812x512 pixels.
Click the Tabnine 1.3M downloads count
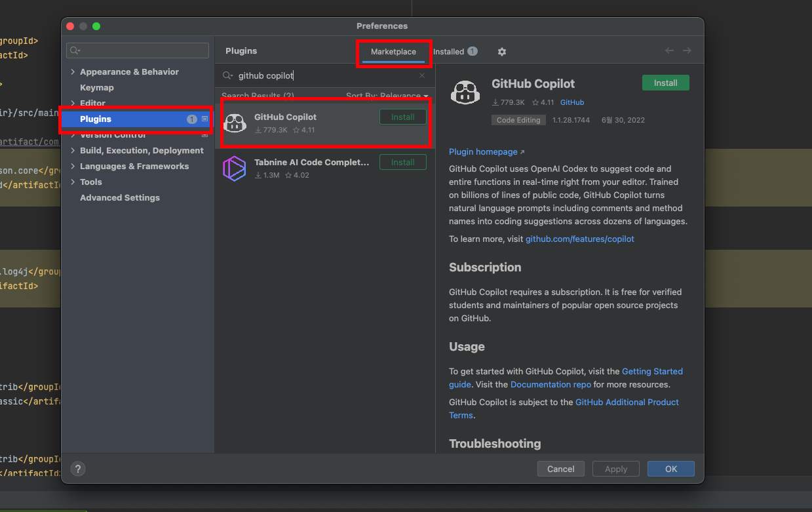click(x=267, y=175)
